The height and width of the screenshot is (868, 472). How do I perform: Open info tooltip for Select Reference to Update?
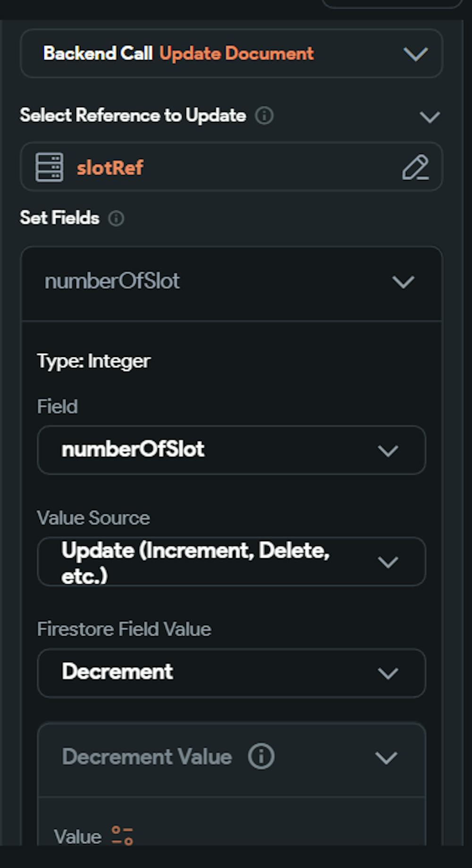coord(265,115)
